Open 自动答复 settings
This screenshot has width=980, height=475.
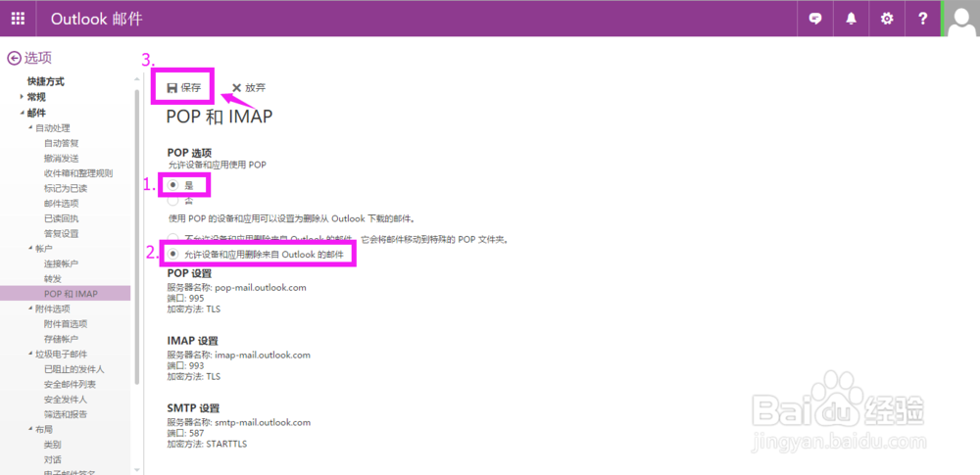61,143
